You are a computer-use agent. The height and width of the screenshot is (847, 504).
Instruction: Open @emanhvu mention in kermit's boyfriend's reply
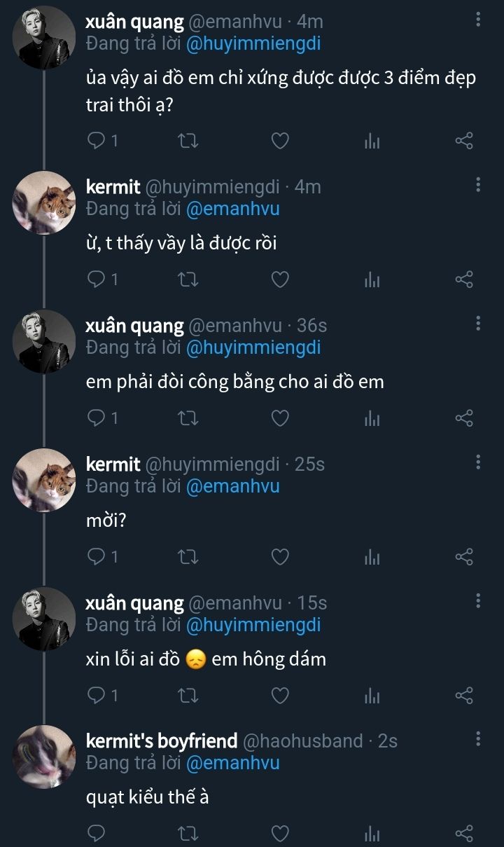click(x=232, y=763)
